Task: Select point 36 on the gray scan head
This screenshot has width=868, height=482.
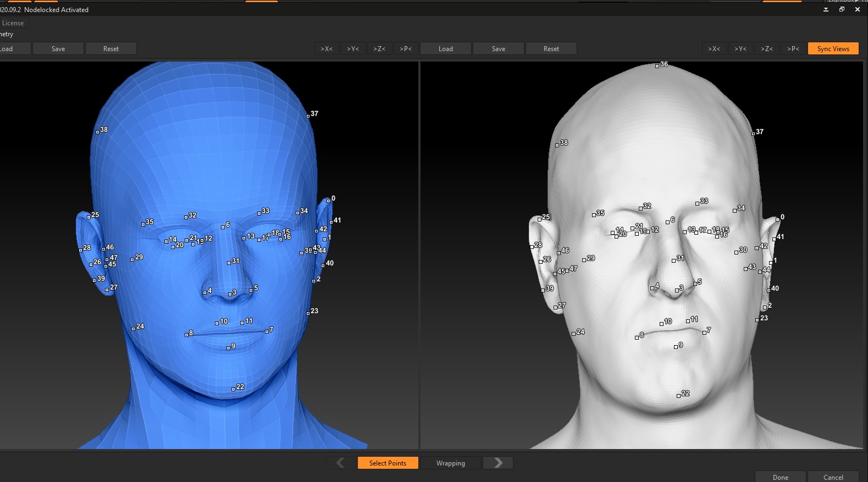Action: (x=657, y=67)
